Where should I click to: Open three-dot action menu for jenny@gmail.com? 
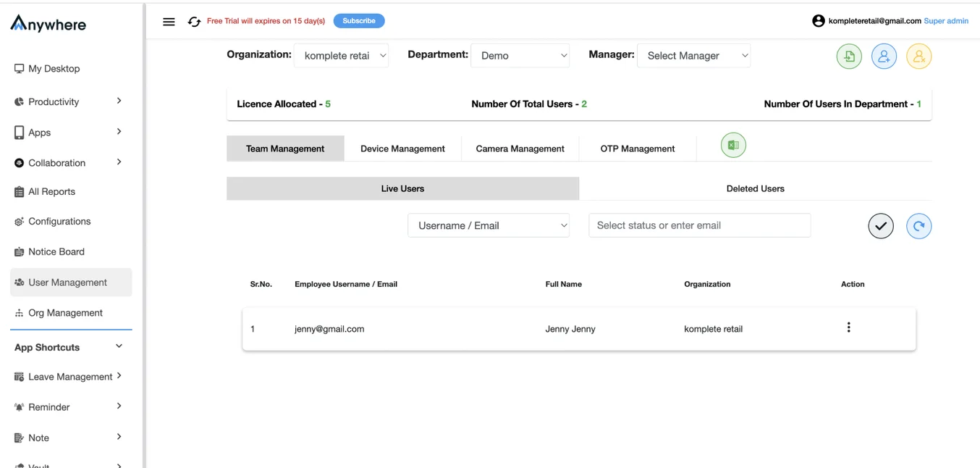[x=848, y=327]
